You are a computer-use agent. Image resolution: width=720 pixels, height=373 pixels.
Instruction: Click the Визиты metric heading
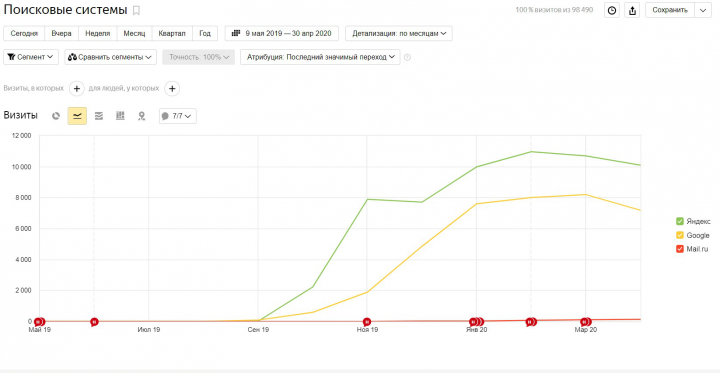(x=21, y=116)
